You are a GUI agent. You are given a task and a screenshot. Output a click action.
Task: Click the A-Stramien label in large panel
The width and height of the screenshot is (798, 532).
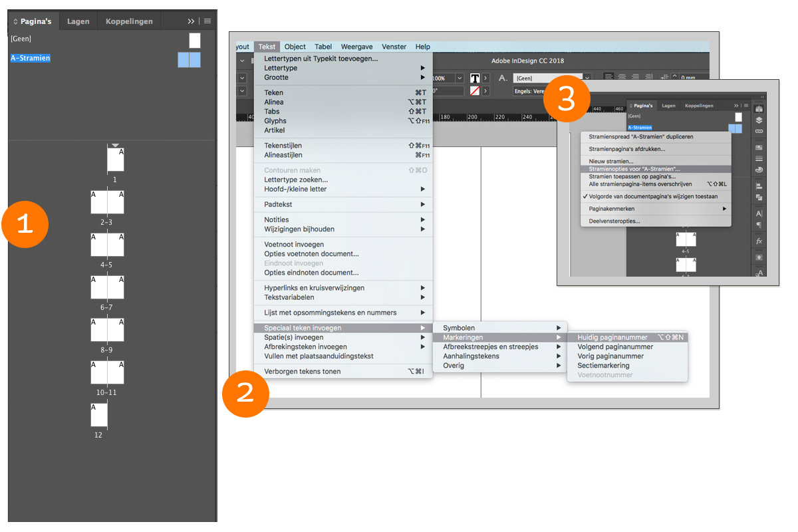point(30,58)
